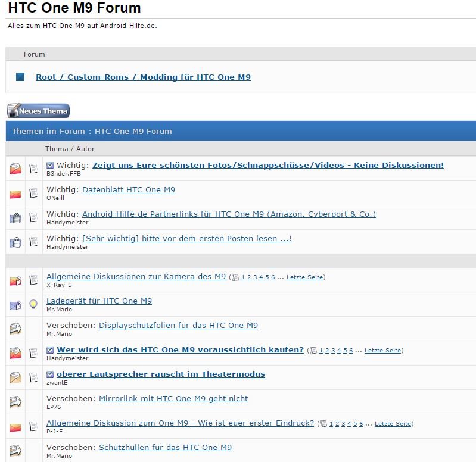Select author name B3nder.FFB

tap(64, 174)
